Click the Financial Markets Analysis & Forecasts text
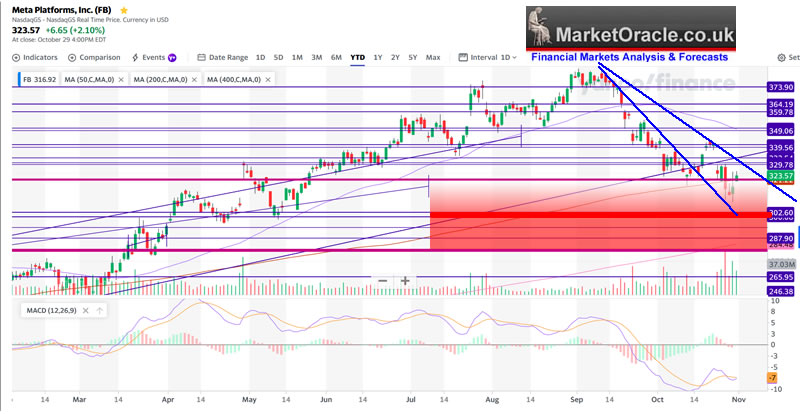 pos(630,57)
